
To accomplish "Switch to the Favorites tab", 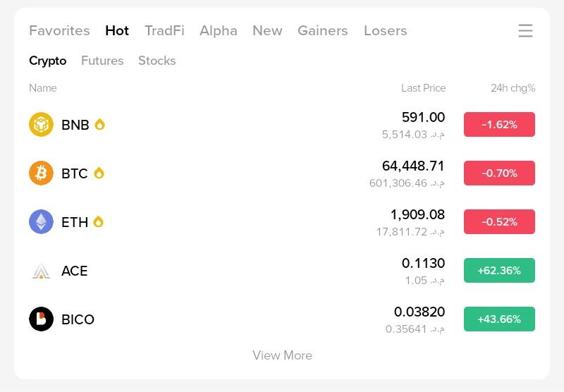I will coord(59,30).
